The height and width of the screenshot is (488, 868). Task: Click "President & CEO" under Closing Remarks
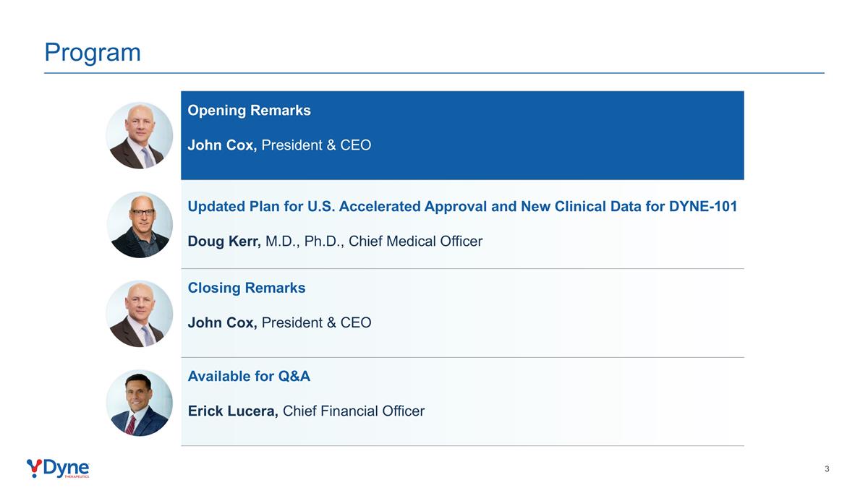tap(316, 322)
